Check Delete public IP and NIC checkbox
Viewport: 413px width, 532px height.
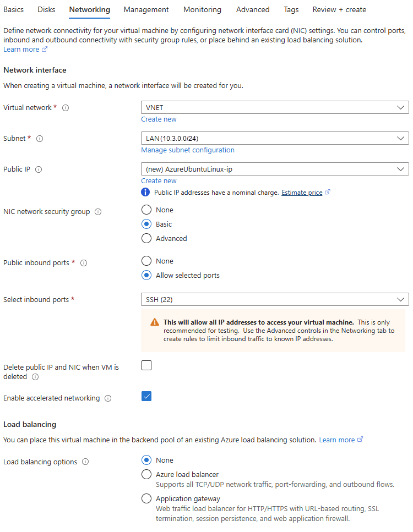point(146,365)
